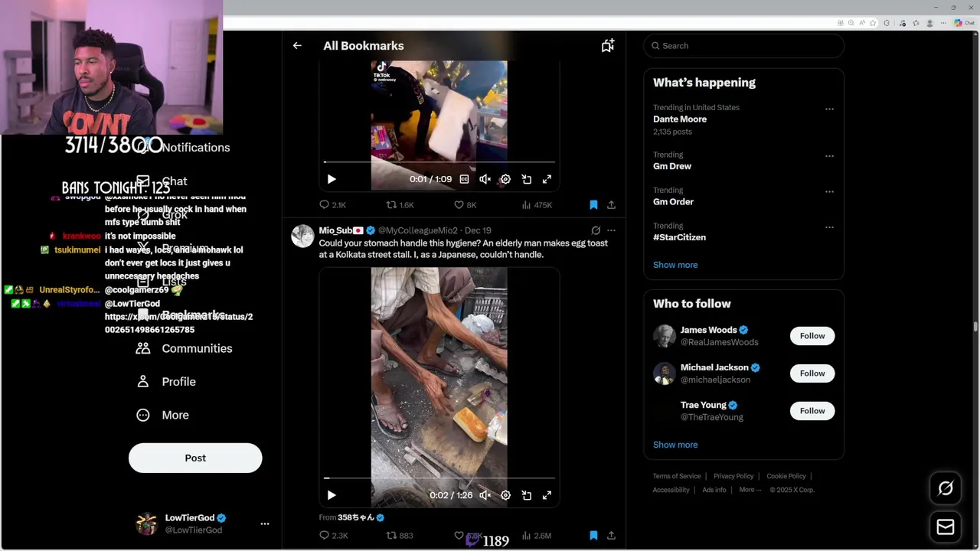
Task: Compose with the Post button
Action: click(195, 458)
